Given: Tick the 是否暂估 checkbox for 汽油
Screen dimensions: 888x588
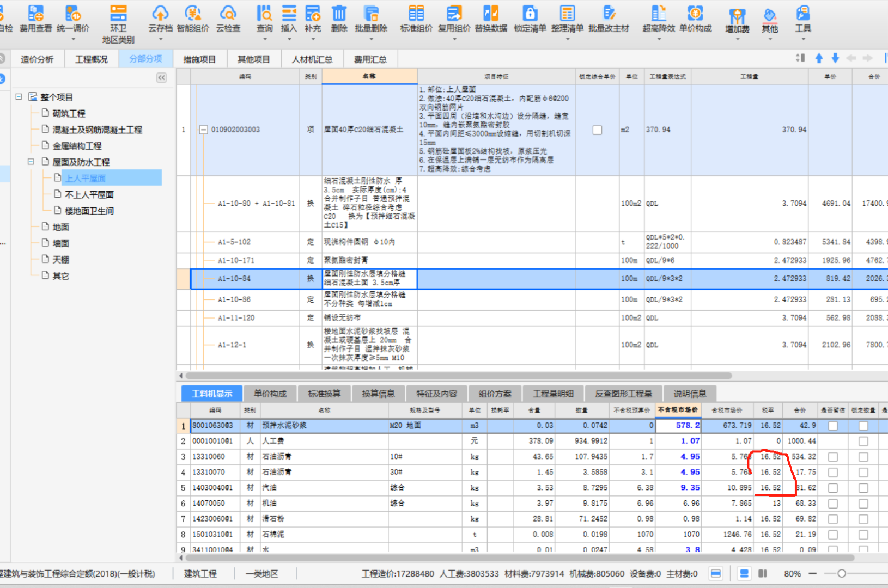Looking at the screenshot, I should pyautogui.click(x=833, y=488).
